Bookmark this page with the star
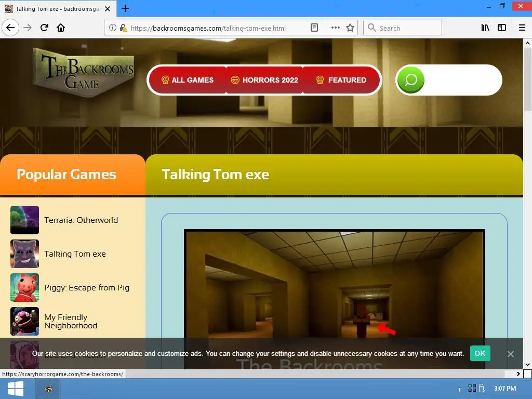The width and height of the screenshot is (532, 399). click(350, 28)
